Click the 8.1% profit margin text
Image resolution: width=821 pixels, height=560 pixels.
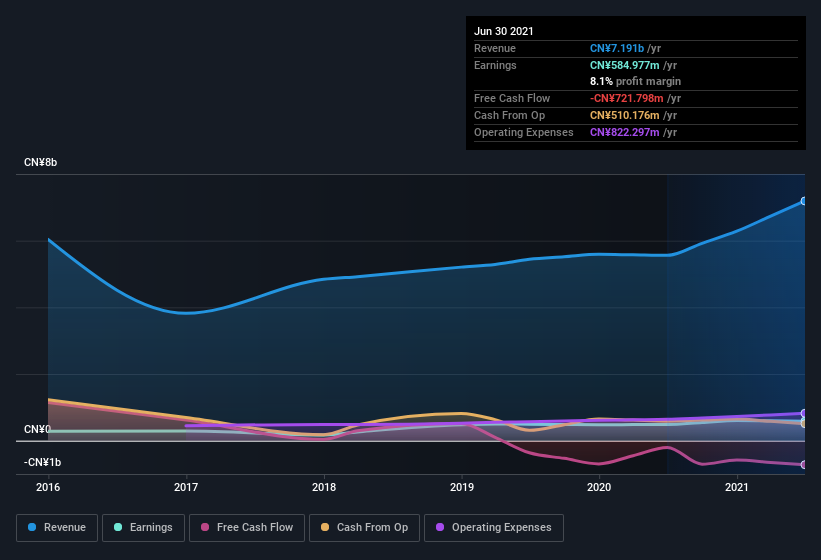(x=636, y=81)
